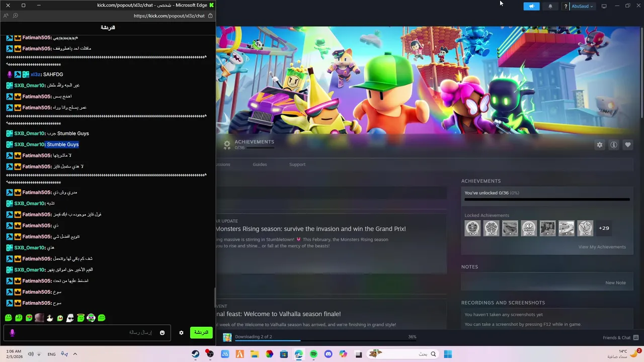Show hidden system tray icons chevron
The image size is (644, 362).
(x=75, y=354)
